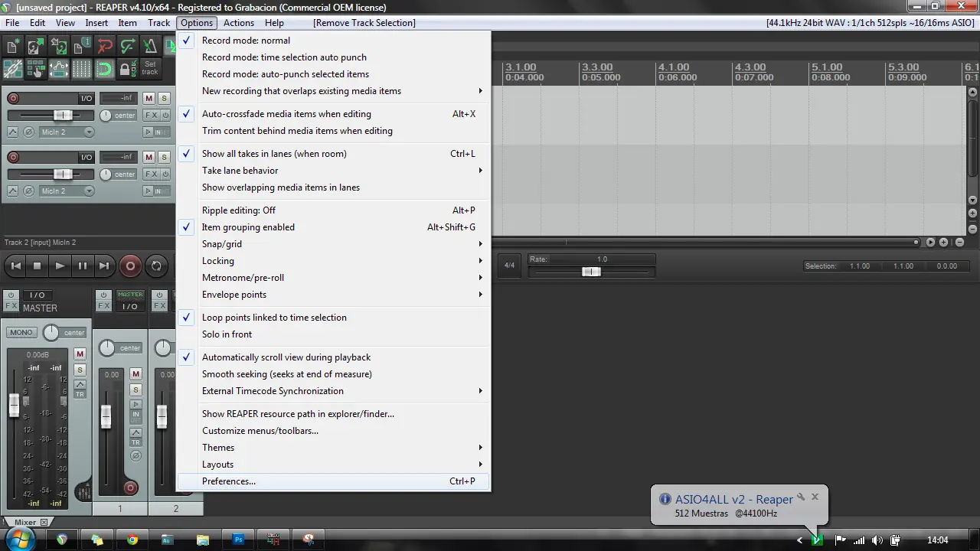Choose Ripple editing: Off entry
Image resolution: width=980 pixels, height=551 pixels.
(335, 210)
